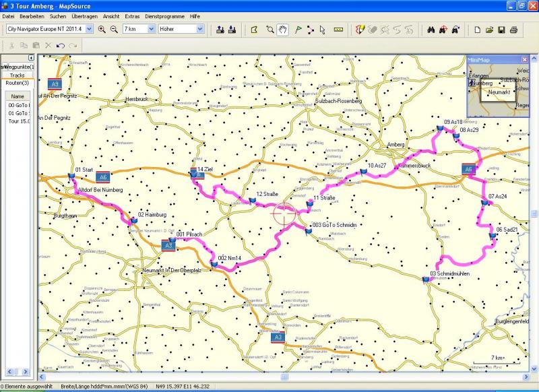
Task: Click the '01 Start' waypoint flag
Action: (71, 176)
